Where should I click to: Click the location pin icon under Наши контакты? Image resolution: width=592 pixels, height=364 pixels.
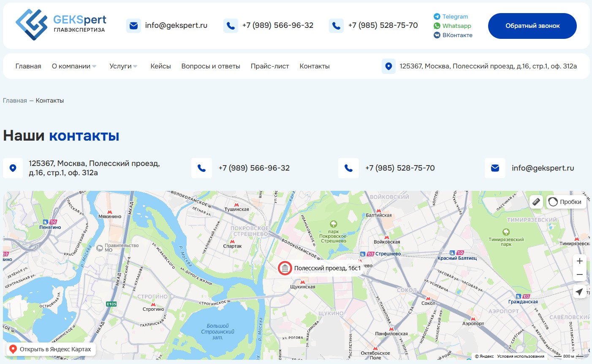13,168
